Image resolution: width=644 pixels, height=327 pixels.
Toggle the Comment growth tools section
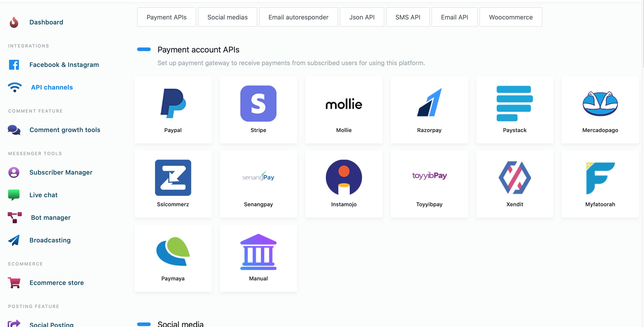65,130
